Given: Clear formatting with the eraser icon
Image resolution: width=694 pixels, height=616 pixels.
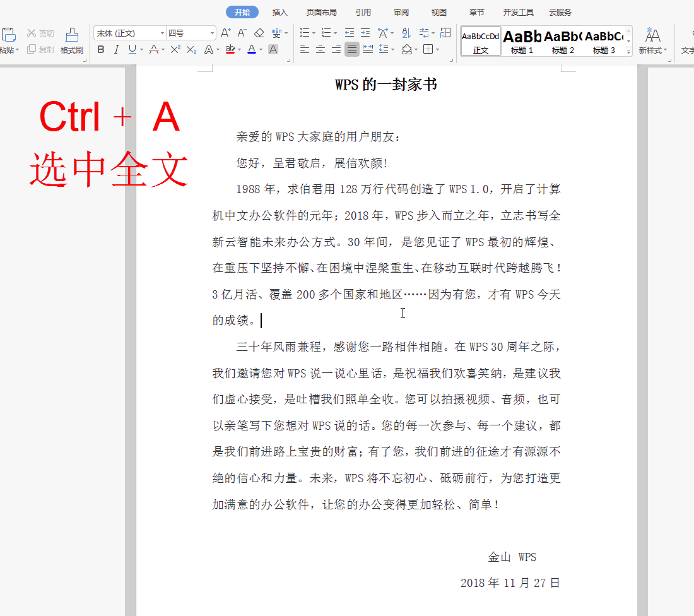Looking at the screenshot, I should 259,33.
